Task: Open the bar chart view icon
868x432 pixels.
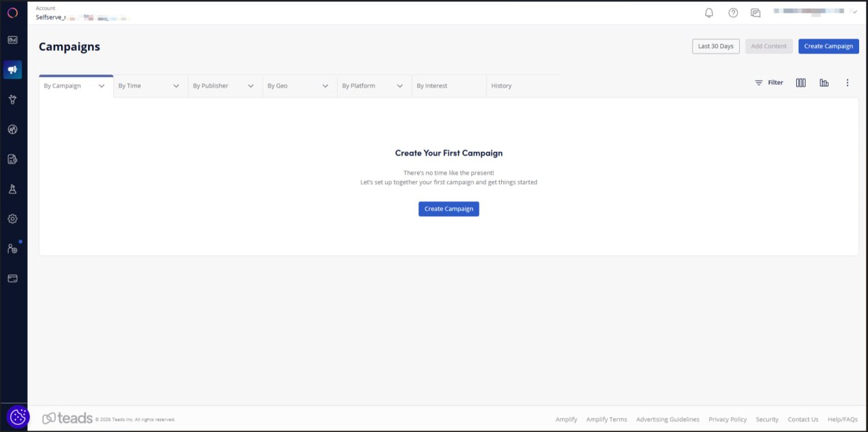Action: 824,82
